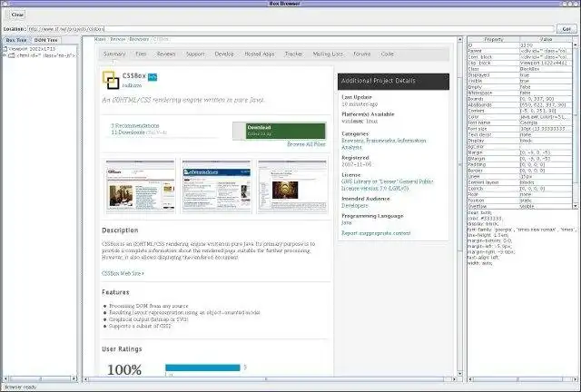581x392 pixels.
Task: Click the author name link under CSSBox title
Action: (x=132, y=85)
